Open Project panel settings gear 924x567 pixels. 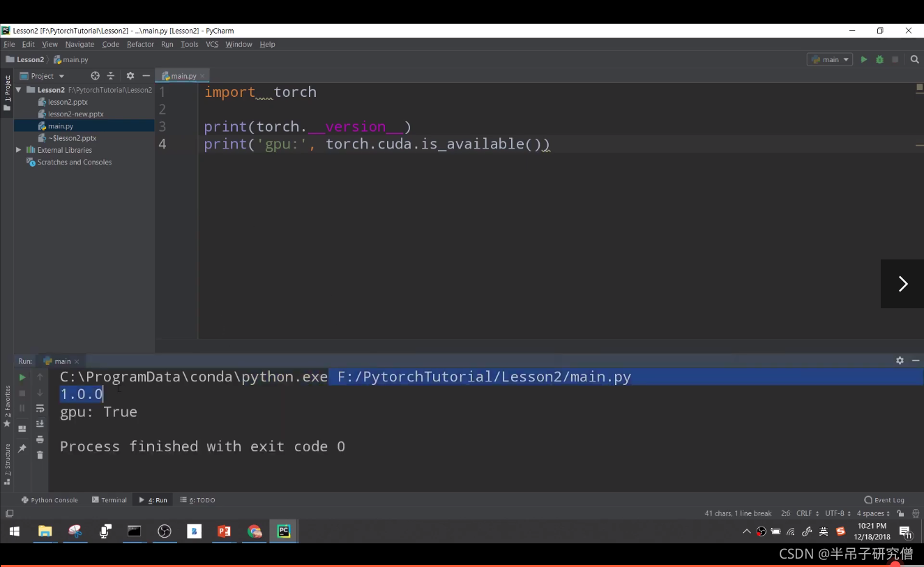click(130, 75)
